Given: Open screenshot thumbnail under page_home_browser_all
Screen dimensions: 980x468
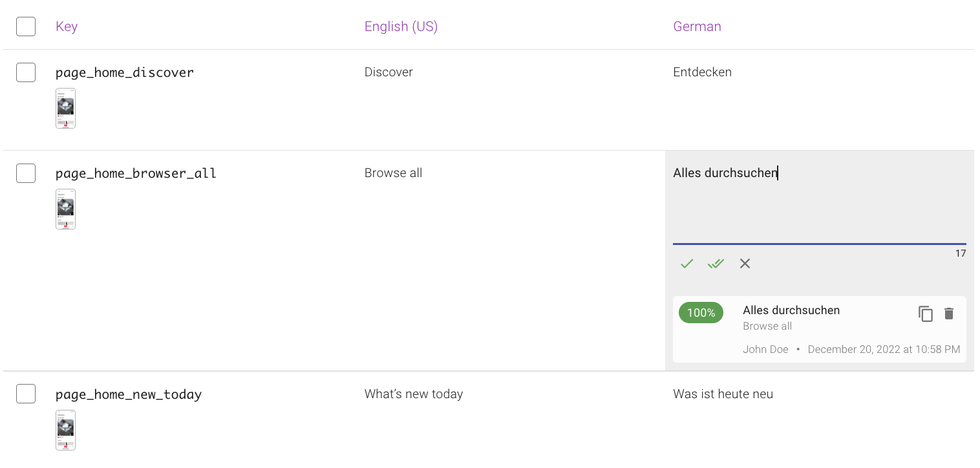Looking at the screenshot, I should 65,209.
